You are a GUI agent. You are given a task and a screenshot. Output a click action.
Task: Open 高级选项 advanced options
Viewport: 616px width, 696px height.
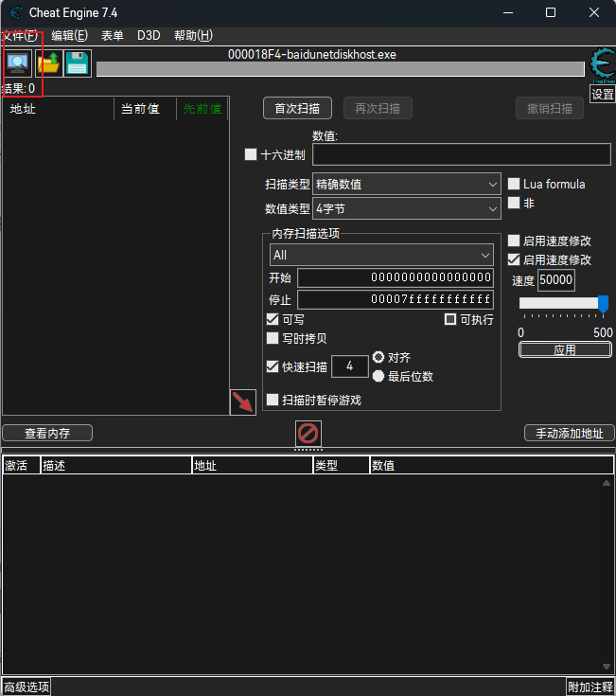[26, 687]
